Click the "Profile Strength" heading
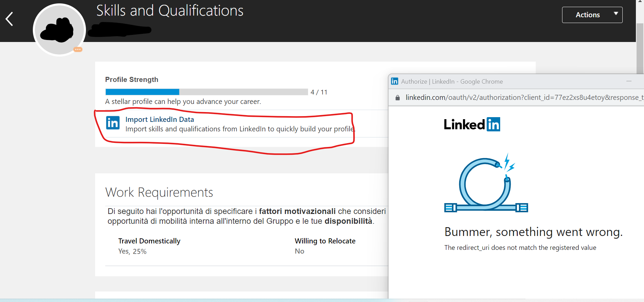 point(132,80)
